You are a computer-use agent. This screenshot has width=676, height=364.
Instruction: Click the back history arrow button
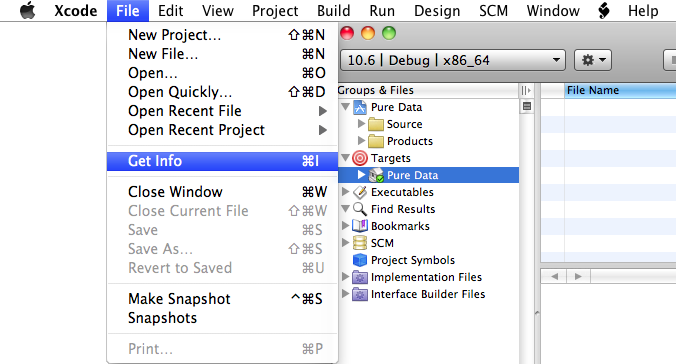(x=555, y=276)
